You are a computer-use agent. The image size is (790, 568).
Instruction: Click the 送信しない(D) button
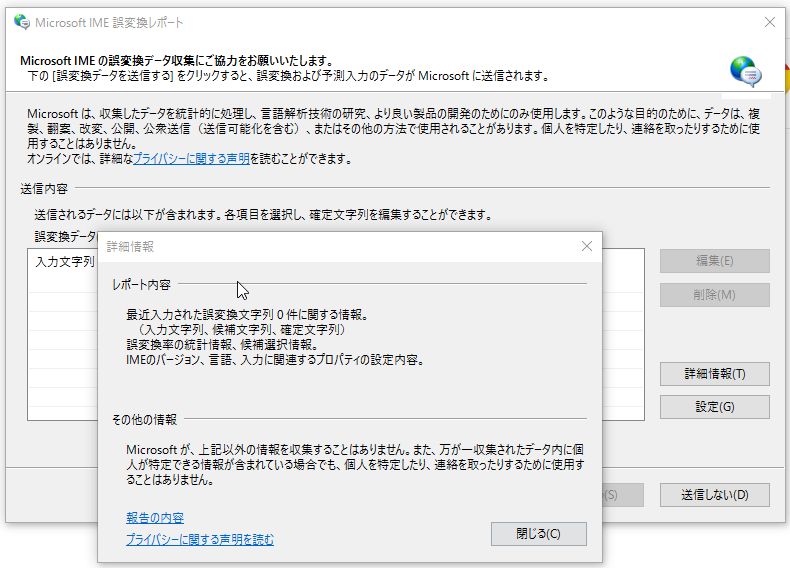714,495
